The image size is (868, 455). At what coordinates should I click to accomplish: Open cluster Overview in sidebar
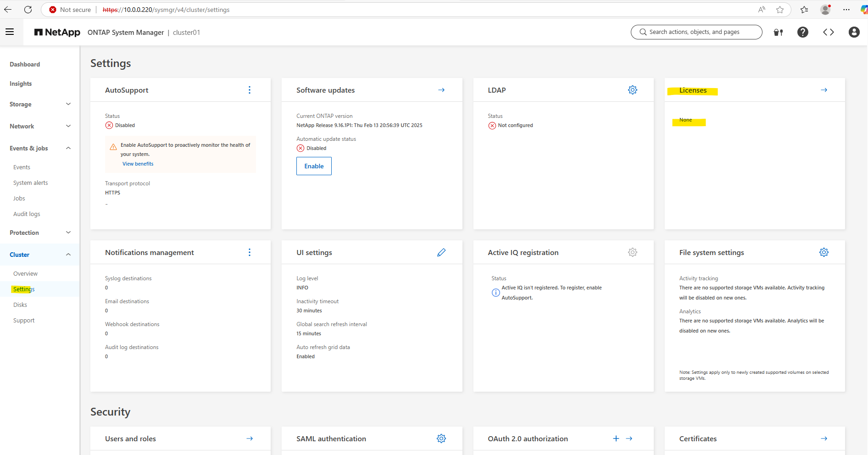click(x=25, y=274)
